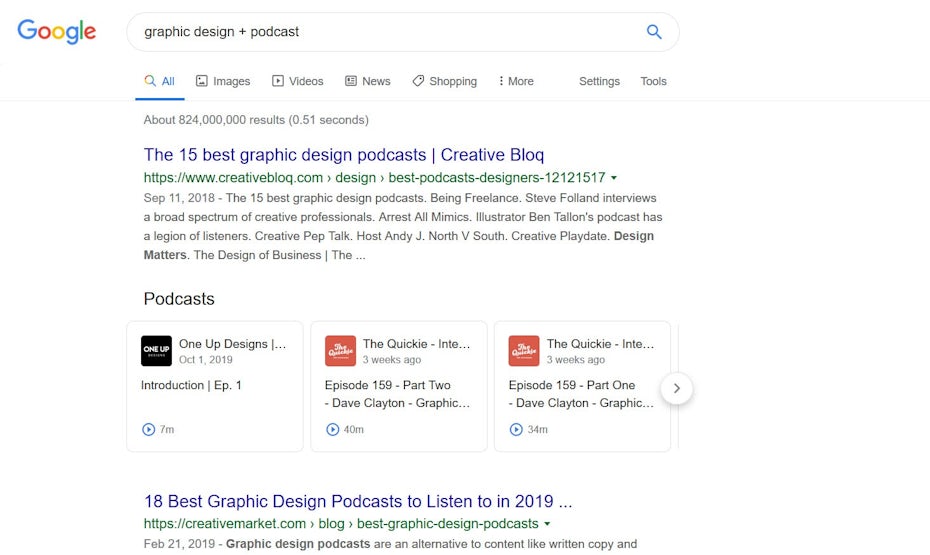Play Episode 159 Part Two podcast
Viewport: 930px width, 555px height.
click(x=333, y=429)
